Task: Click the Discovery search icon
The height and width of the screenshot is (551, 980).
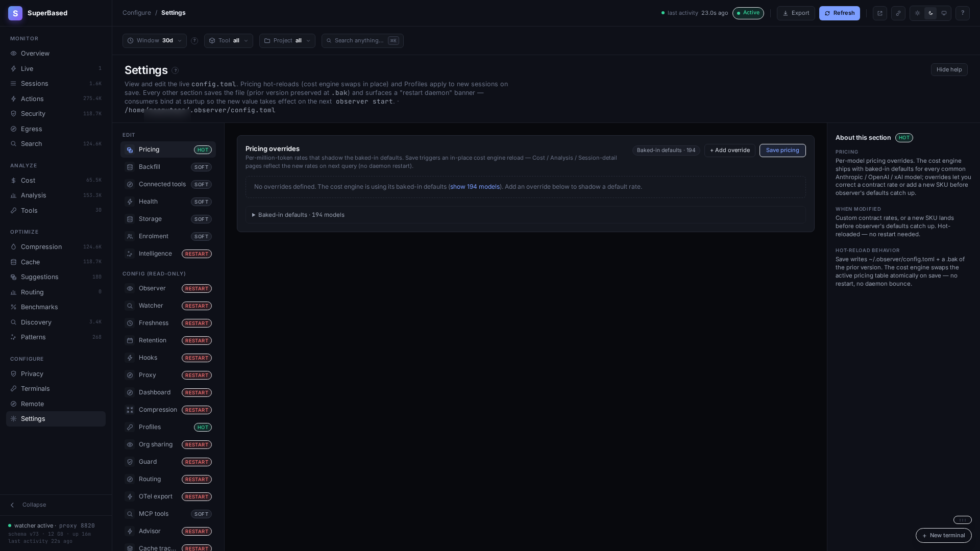Action: [x=14, y=322]
